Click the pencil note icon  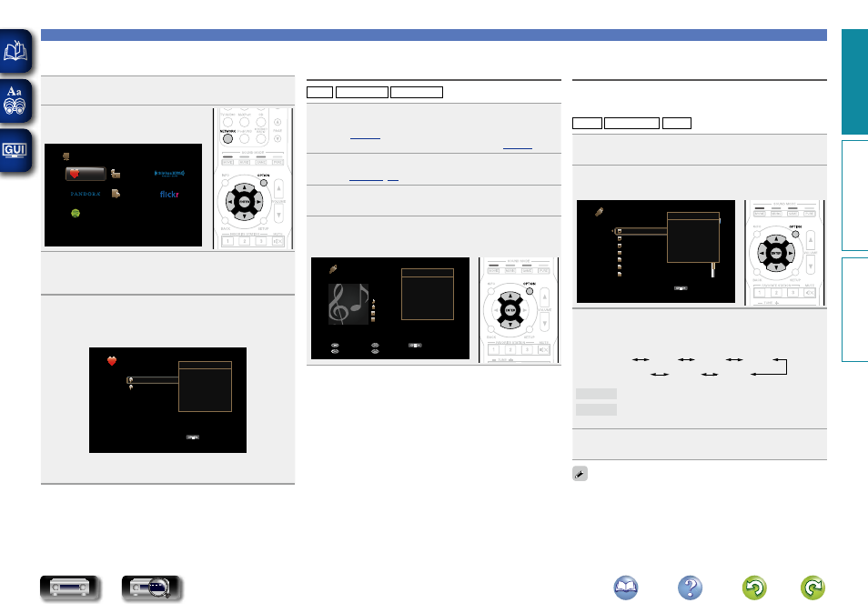[580, 474]
